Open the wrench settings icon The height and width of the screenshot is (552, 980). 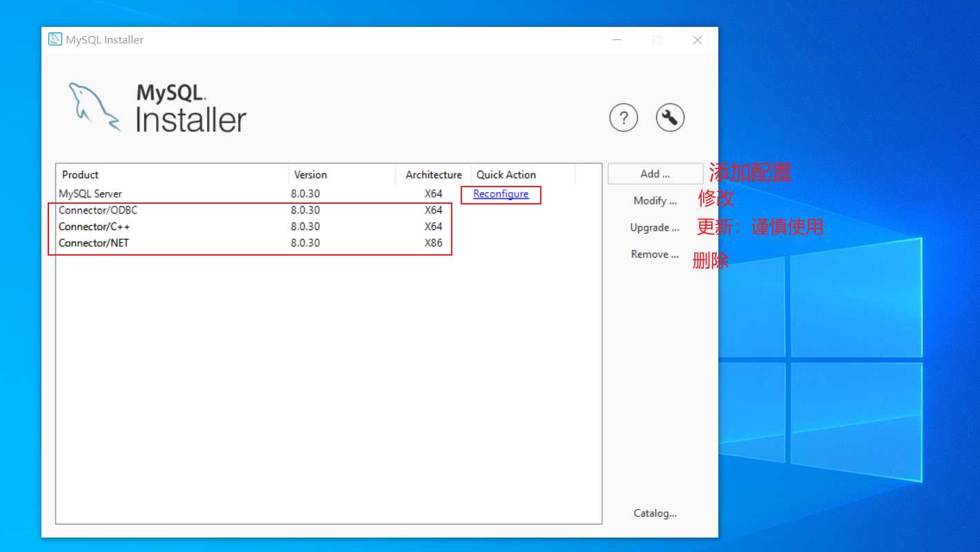pyautogui.click(x=669, y=117)
